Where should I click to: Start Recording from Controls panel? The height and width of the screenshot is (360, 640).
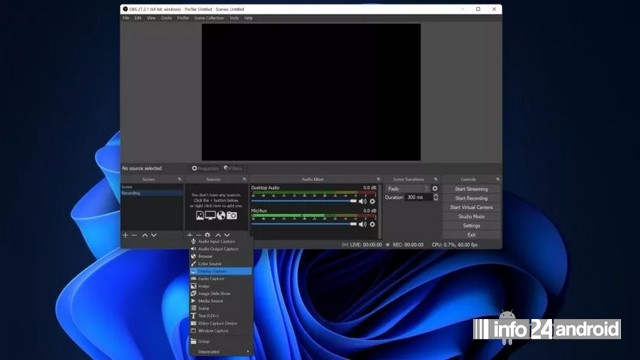click(x=471, y=198)
